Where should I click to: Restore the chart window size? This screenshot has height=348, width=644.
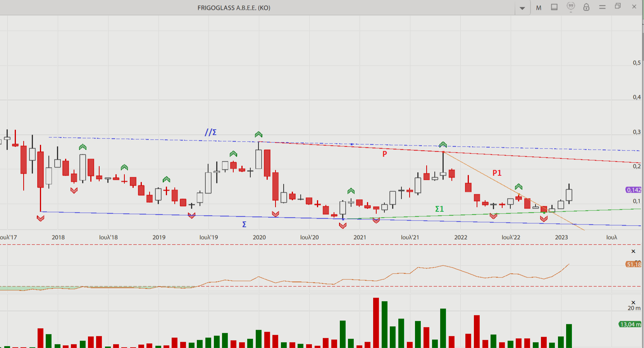point(618,6)
